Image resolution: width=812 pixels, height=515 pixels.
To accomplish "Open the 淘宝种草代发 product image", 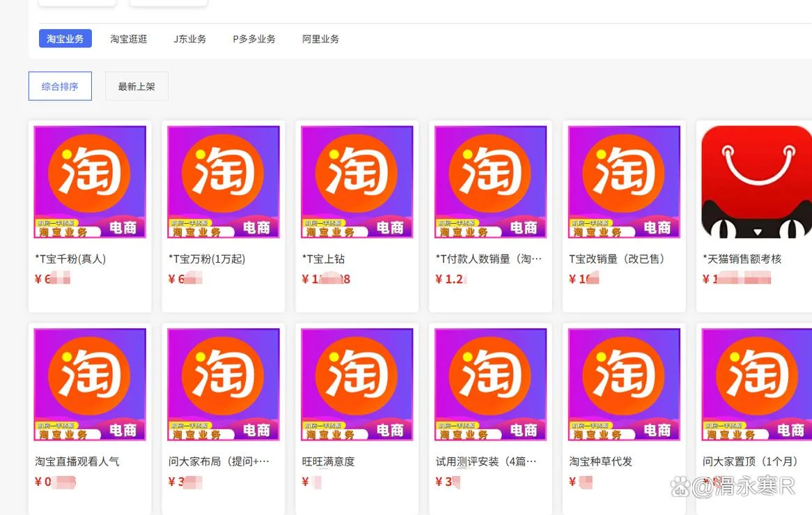I will 625,385.
